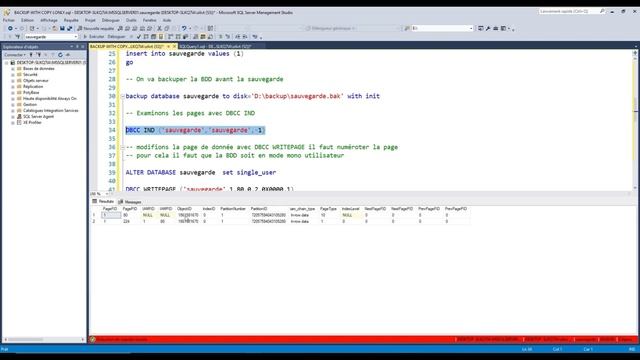Click the Object Explorer horizontal scrollbar
Image resolution: width=640 pixels, height=360 pixels.
[43, 339]
